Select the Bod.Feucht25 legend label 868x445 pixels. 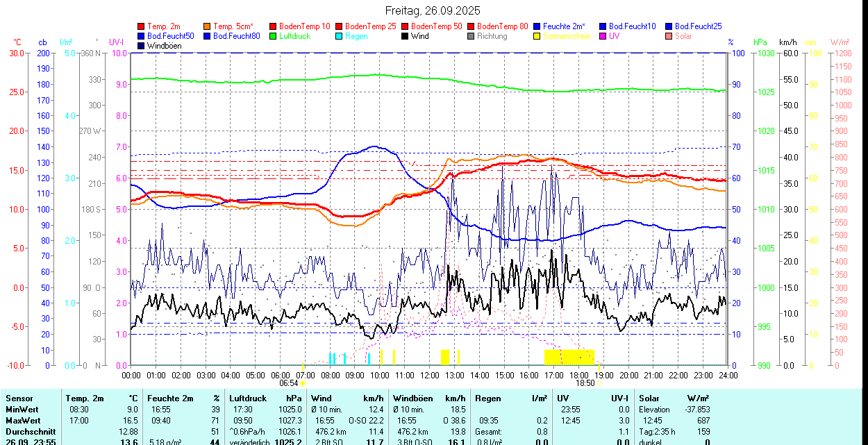tap(696, 26)
